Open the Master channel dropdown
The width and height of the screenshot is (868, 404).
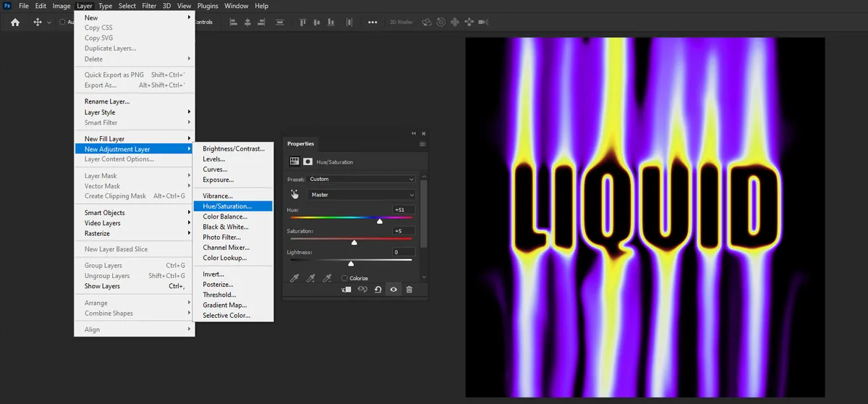click(x=361, y=195)
